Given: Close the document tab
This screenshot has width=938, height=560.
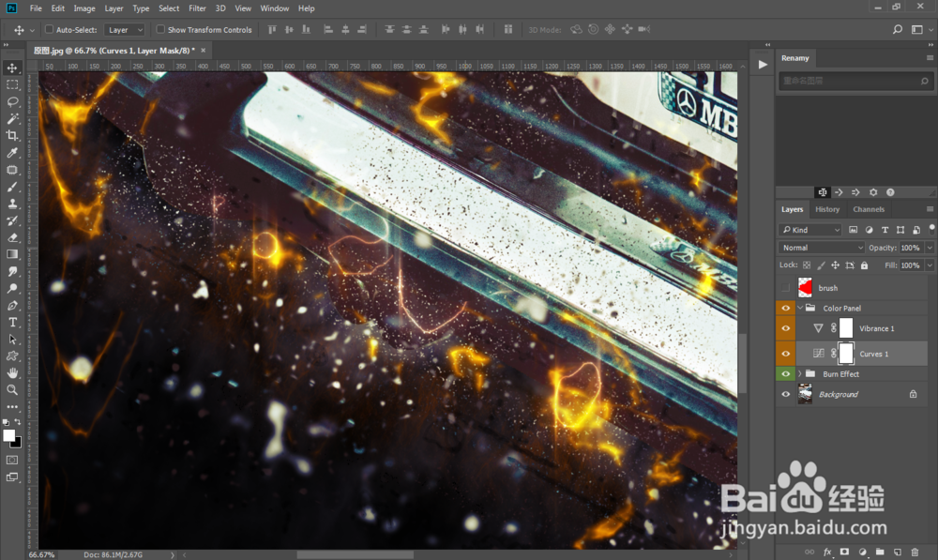Looking at the screenshot, I should tap(204, 51).
